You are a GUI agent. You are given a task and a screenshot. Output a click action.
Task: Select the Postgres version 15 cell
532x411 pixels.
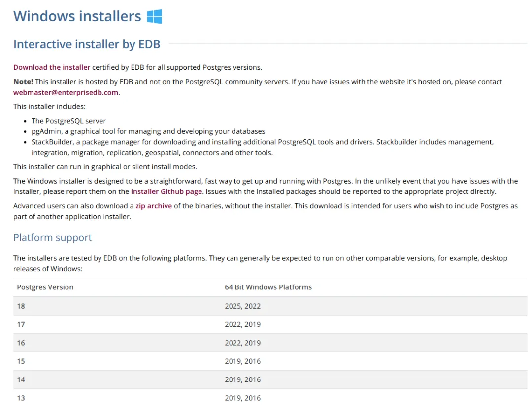pyautogui.click(x=21, y=361)
